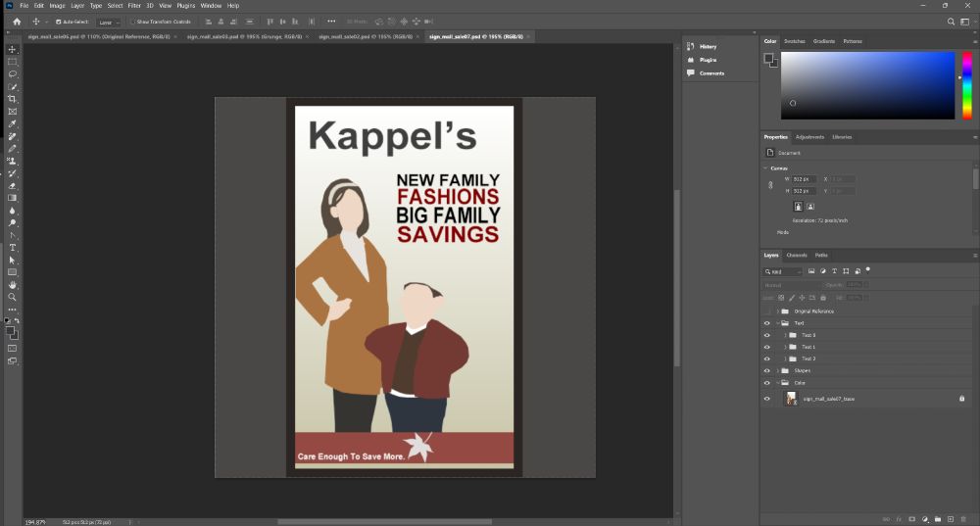
Task: Select the Lasso tool
Action: click(x=12, y=74)
